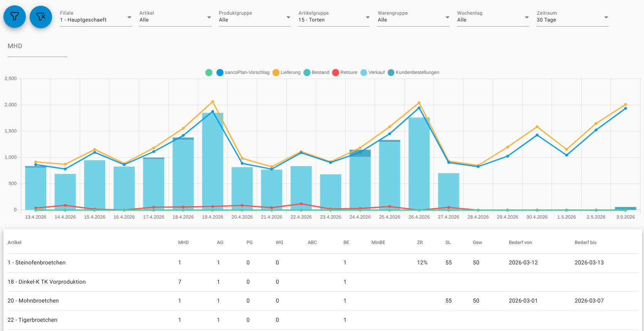Apply filter with the funnel button
644x331 pixels.
point(15,17)
